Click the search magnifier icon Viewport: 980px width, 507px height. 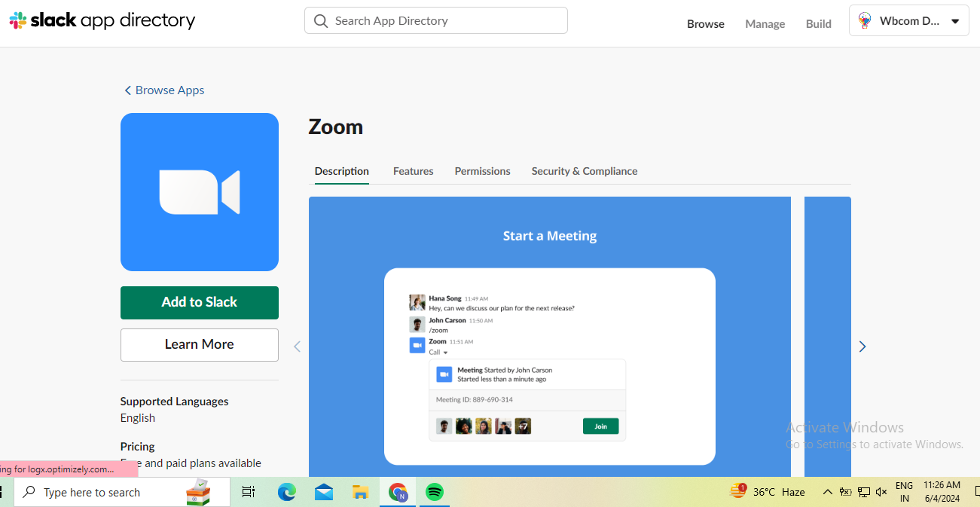click(x=321, y=21)
